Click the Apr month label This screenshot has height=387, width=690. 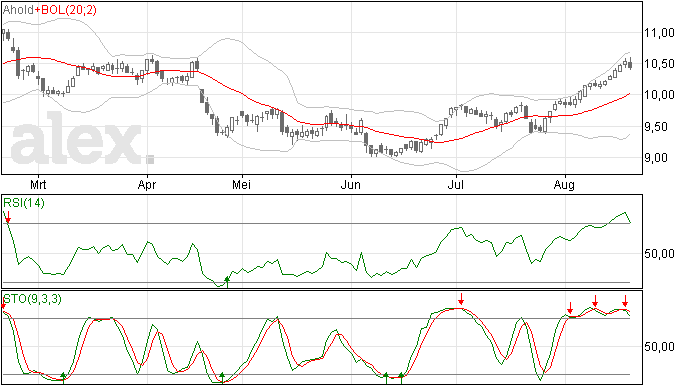click(147, 184)
